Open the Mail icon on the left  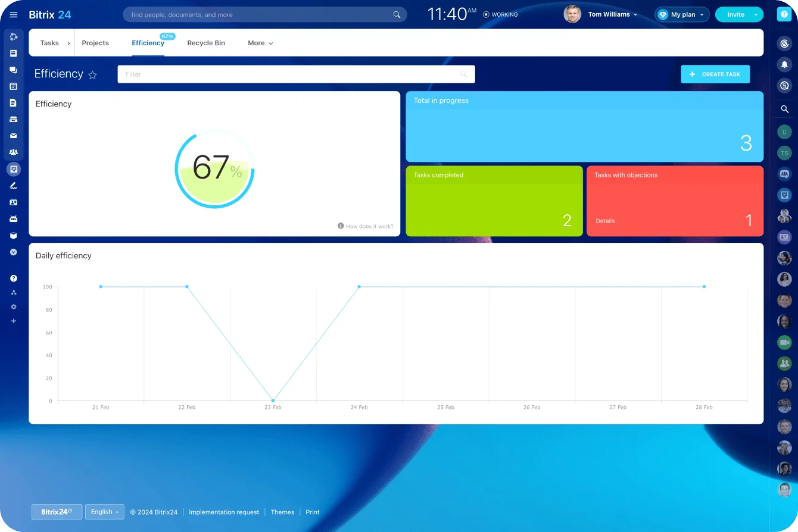13,135
